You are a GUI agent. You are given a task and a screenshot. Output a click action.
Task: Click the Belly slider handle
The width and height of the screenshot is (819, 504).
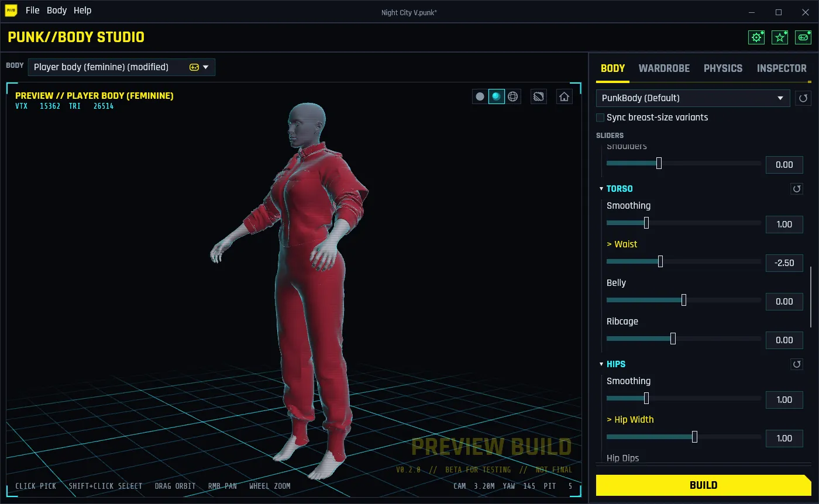click(684, 301)
